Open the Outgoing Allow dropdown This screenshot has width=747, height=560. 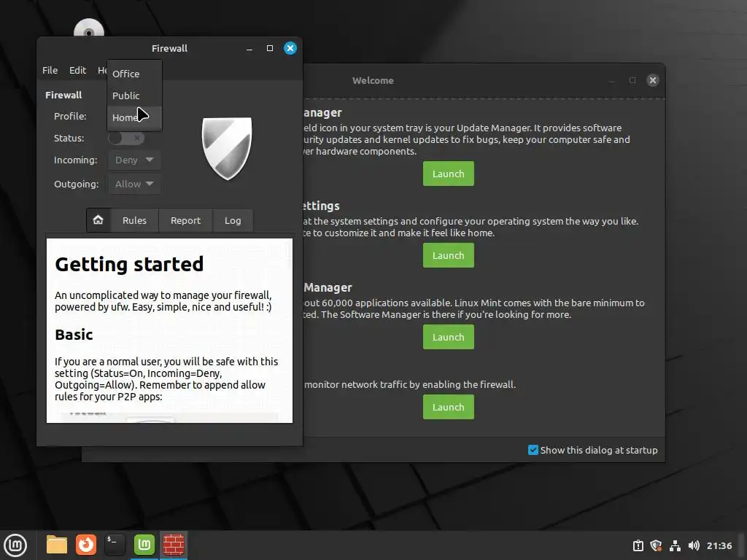[x=134, y=184]
